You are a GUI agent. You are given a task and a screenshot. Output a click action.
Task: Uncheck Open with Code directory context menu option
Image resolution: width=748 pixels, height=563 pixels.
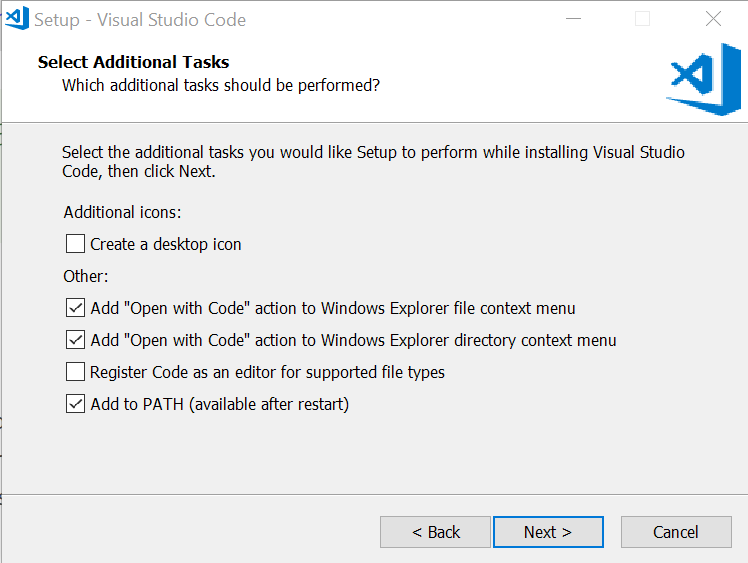coord(75,340)
